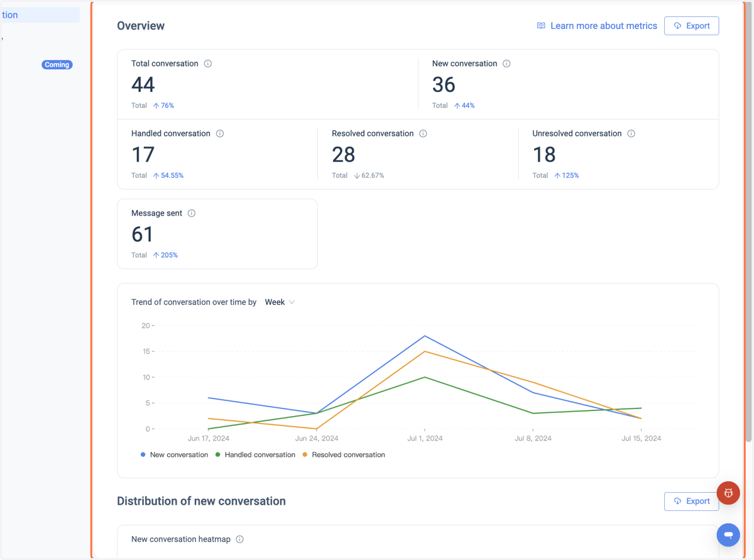The height and width of the screenshot is (560, 754).
Task: Click info icon next to Handled conversation
Action: coord(220,133)
